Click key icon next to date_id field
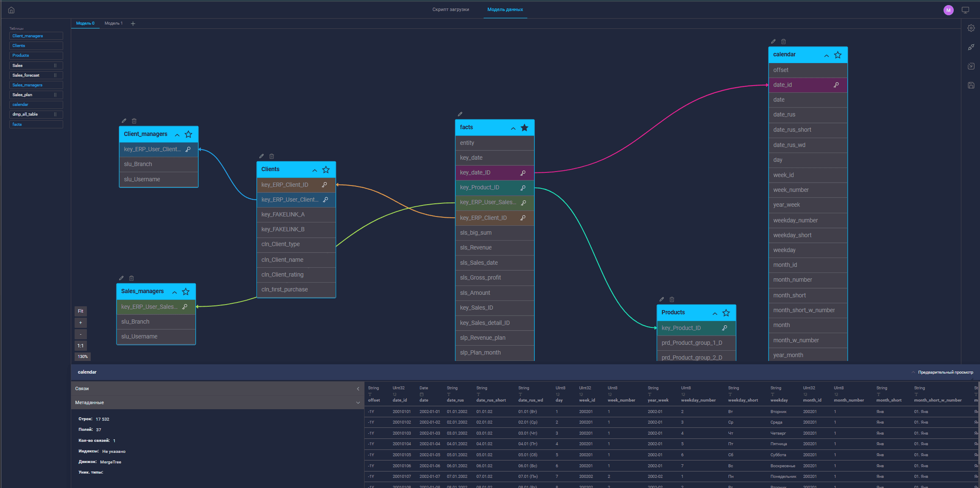The height and width of the screenshot is (488, 980). click(836, 85)
